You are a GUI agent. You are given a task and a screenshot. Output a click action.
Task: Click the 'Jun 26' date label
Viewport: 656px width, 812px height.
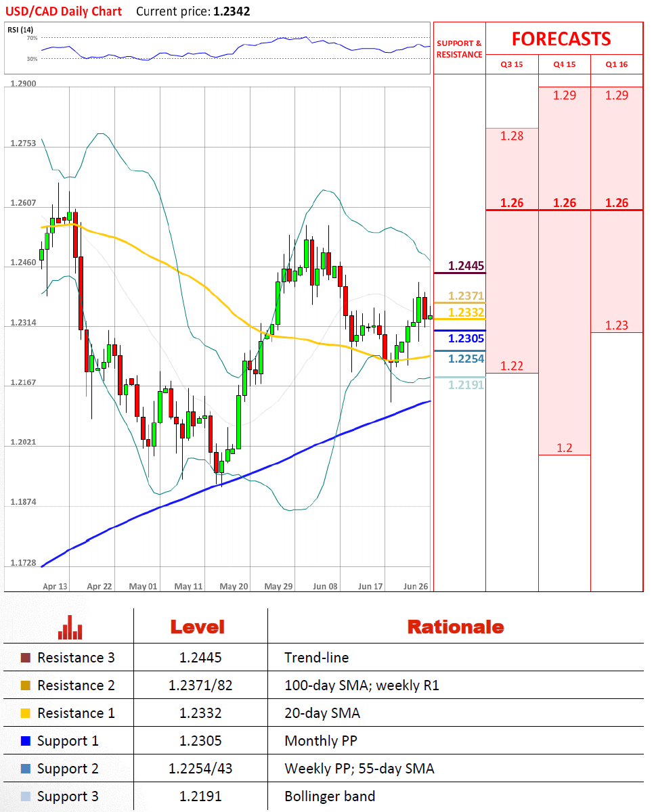point(416,586)
